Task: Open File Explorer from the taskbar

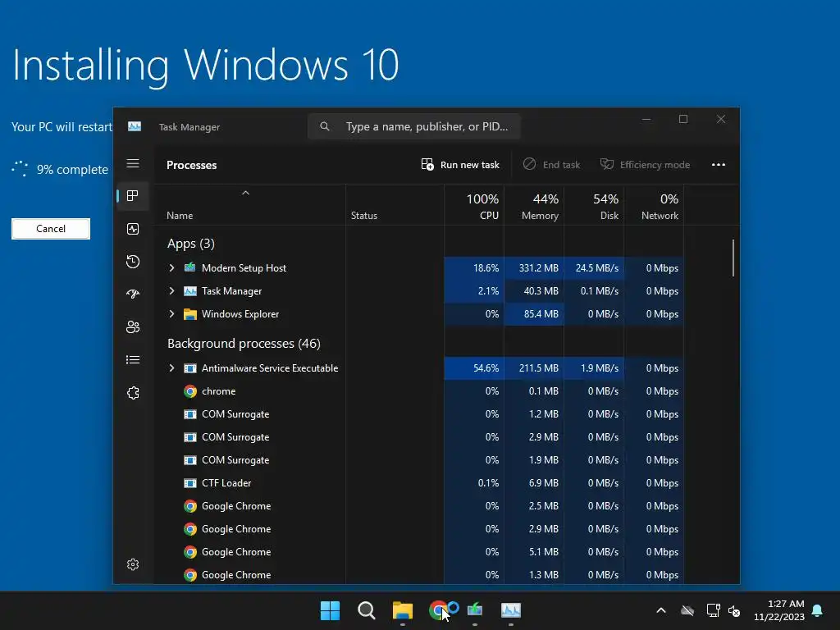Action: coord(402,610)
